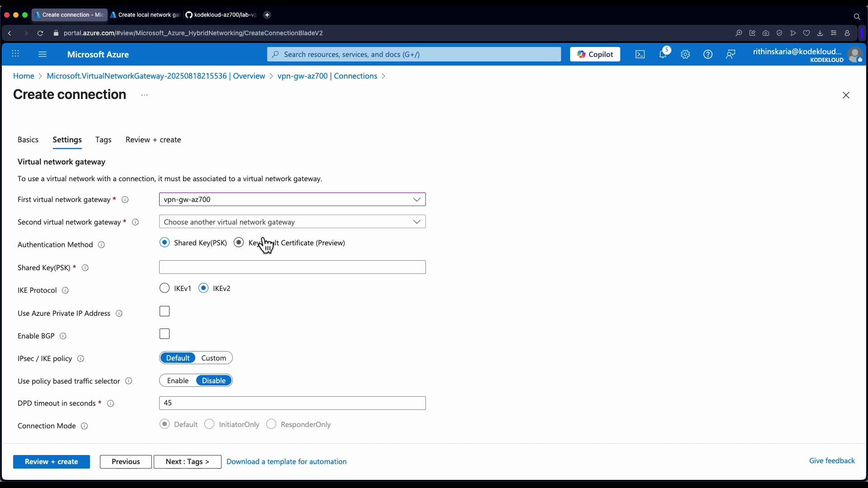868x488 pixels.
Task: Close the Create connection blade
Action: coord(846,95)
